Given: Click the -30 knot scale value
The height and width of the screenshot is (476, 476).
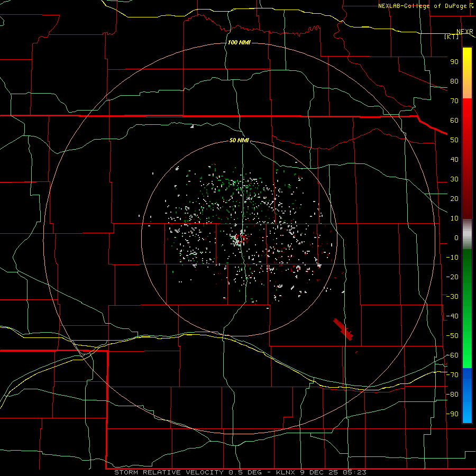Looking at the screenshot, I should (x=452, y=297).
